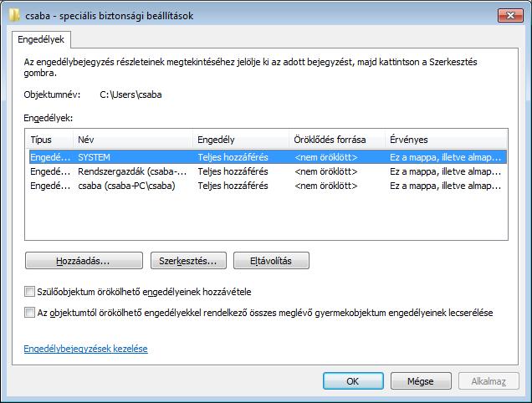Open the Engedélybejegyzések kezelése link
Image resolution: width=532 pixels, height=403 pixels.
coord(86,349)
